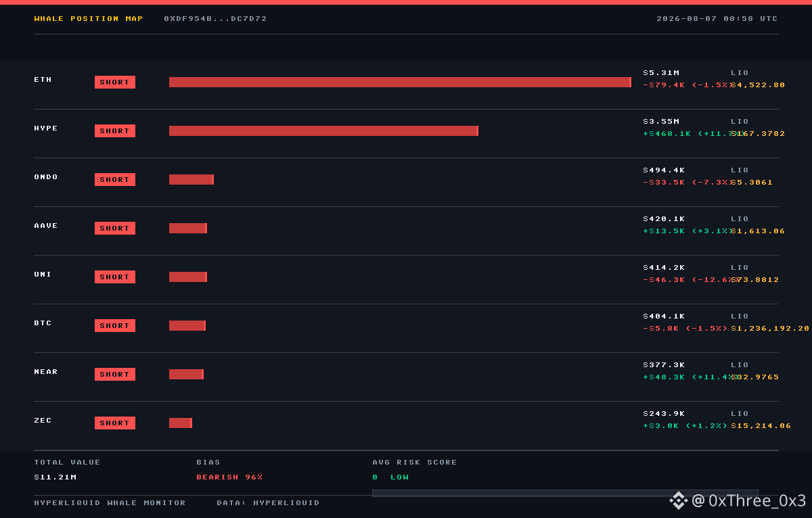Viewport: 812px width, 518px height.
Task: Click the UNI asset label
Action: coord(43,275)
